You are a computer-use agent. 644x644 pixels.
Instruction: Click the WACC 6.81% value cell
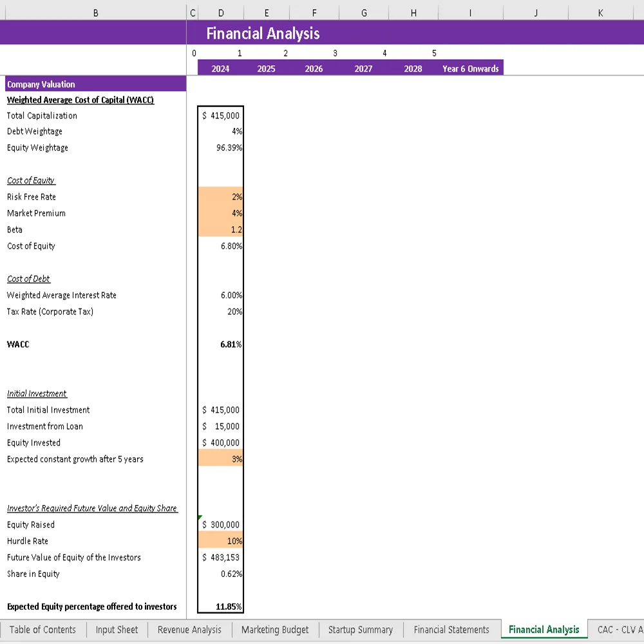(x=221, y=345)
